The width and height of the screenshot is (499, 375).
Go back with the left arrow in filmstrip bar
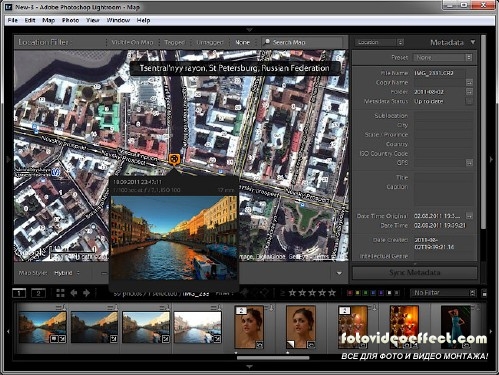click(x=74, y=293)
